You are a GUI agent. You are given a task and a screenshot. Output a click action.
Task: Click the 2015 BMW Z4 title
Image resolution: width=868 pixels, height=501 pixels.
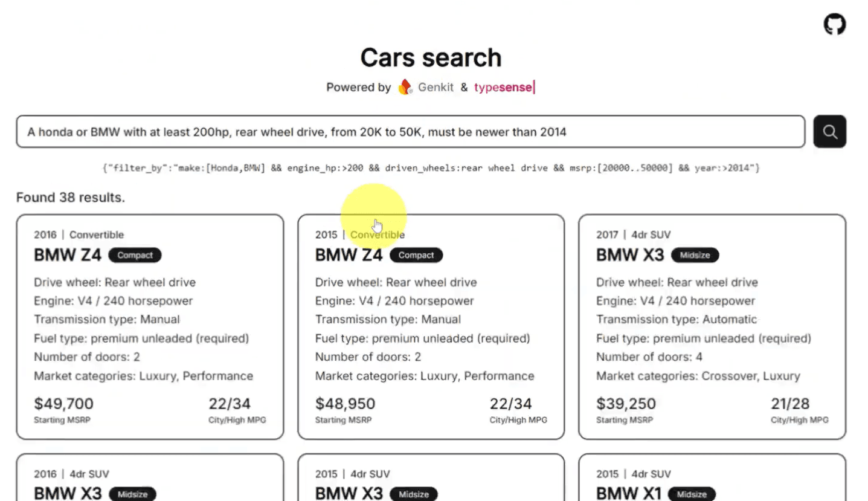click(349, 254)
